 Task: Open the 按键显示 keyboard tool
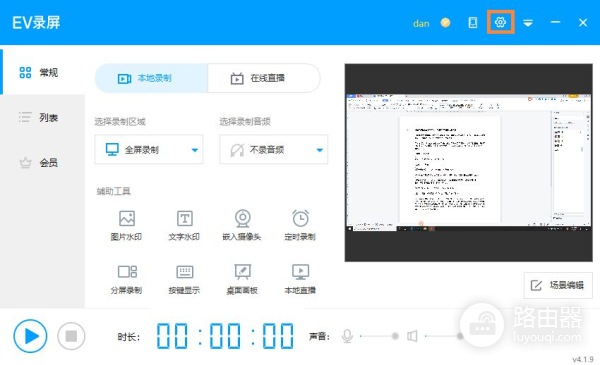click(x=184, y=279)
